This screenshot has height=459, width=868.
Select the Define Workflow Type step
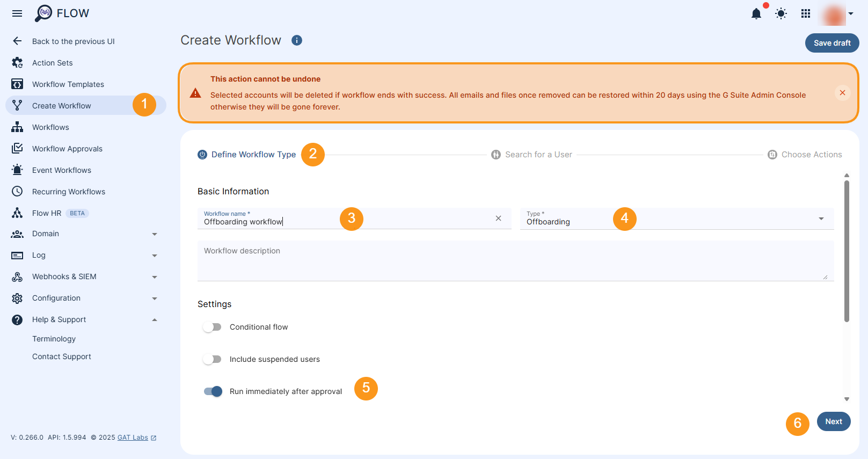pos(247,155)
